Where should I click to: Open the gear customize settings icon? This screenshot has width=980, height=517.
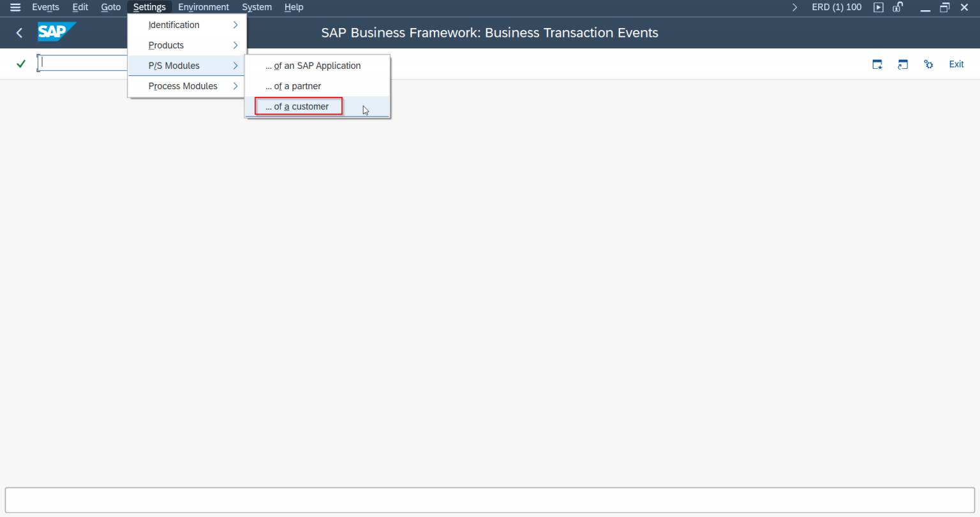(x=928, y=64)
